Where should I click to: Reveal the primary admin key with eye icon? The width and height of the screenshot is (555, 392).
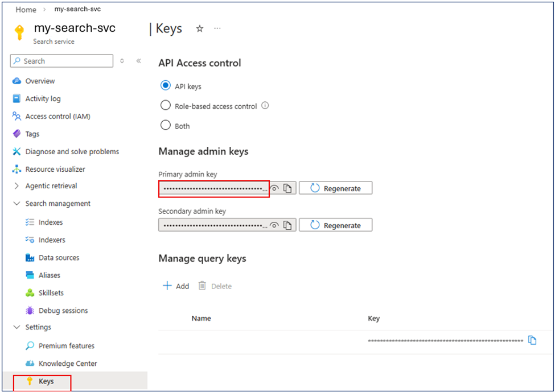(274, 188)
